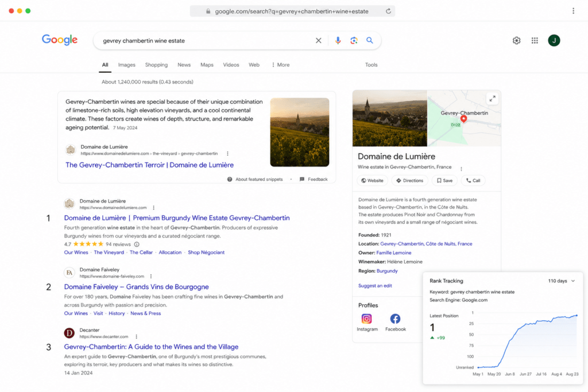Click the Decanter D favicon
The width and height of the screenshot is (588, 392).
pyautogui.click(x=69, y=333)
